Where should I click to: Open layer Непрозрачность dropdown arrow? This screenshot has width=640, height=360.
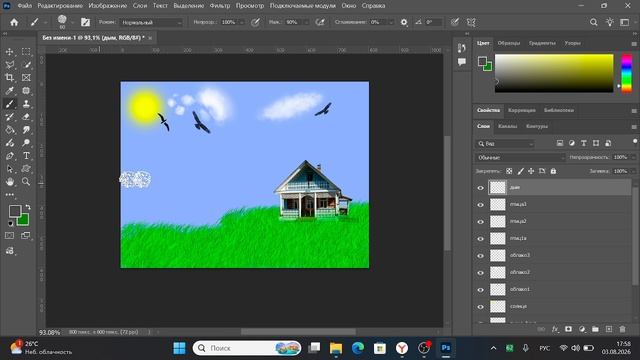click(x=633, y=158)
